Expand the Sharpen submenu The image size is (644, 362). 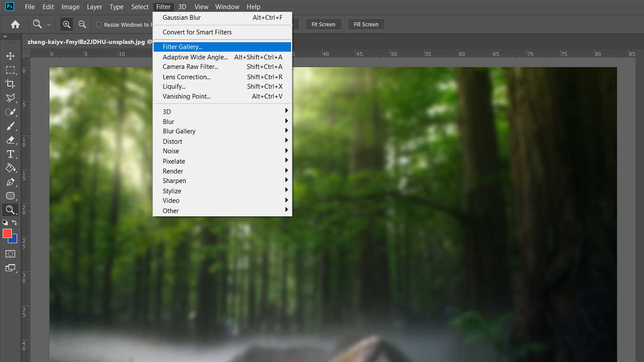[222, 181]
